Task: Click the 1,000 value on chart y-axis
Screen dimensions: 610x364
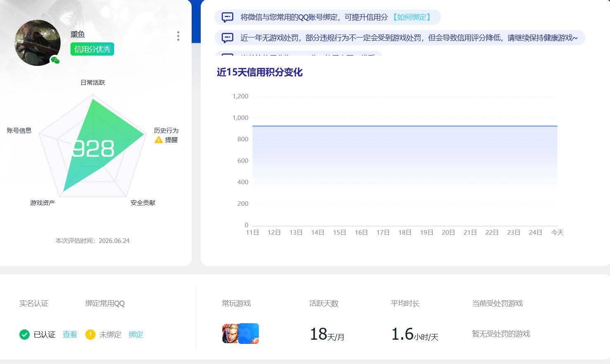Action: [x=240, y=118]
